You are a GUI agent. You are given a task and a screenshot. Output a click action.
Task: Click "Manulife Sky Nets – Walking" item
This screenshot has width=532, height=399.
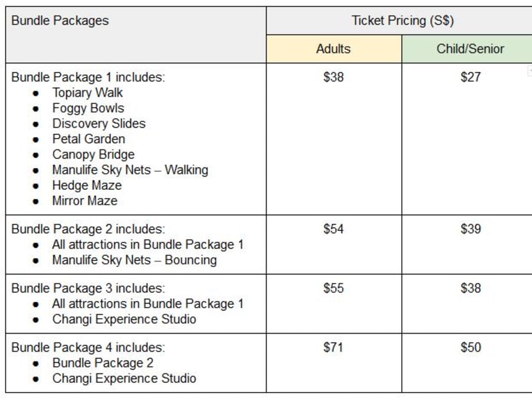pyautogui.click(x=130, y=169)
